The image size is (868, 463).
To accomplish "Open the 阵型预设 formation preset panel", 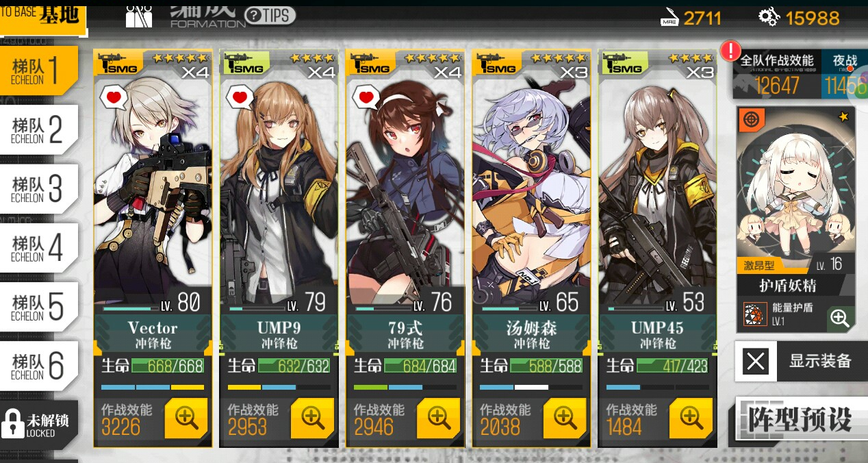I will tap(798, 419).
